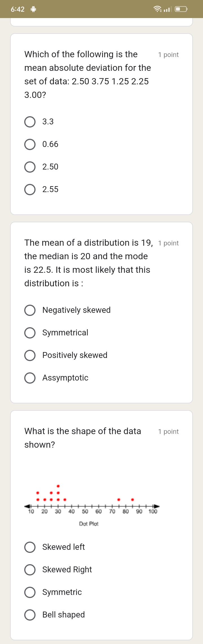Choose 0.66 as the mean absolute deviation
Screen dimensions: 203x644
[x=30, y=144]
